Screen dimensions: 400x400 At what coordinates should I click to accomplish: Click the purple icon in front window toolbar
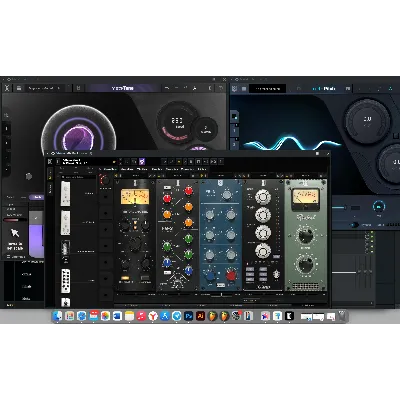pyautogui.click(x=142, y=162)
